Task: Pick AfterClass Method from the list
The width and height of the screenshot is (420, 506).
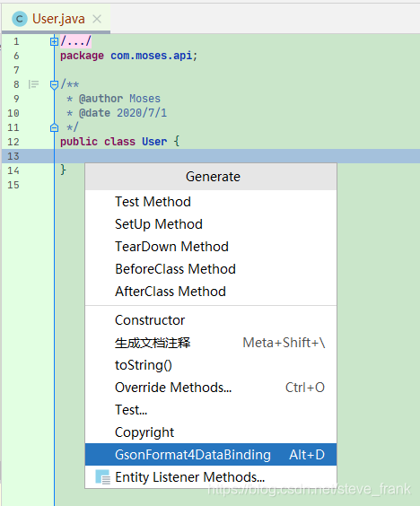Action: 211,292
